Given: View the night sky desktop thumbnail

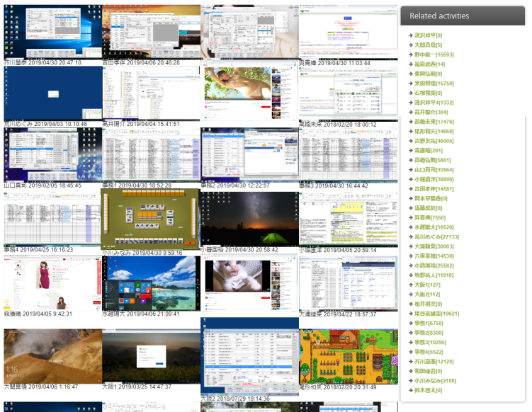Looking at the screenshot, I should [249, 218].
